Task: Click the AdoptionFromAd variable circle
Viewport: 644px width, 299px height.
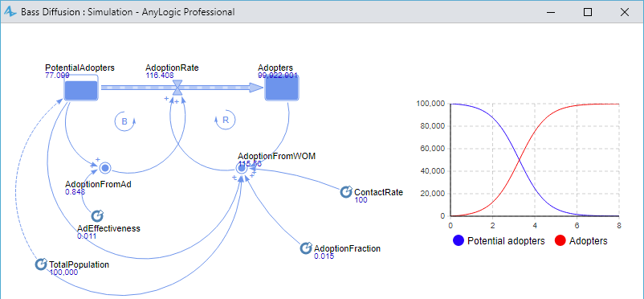Action: (105, 168)
